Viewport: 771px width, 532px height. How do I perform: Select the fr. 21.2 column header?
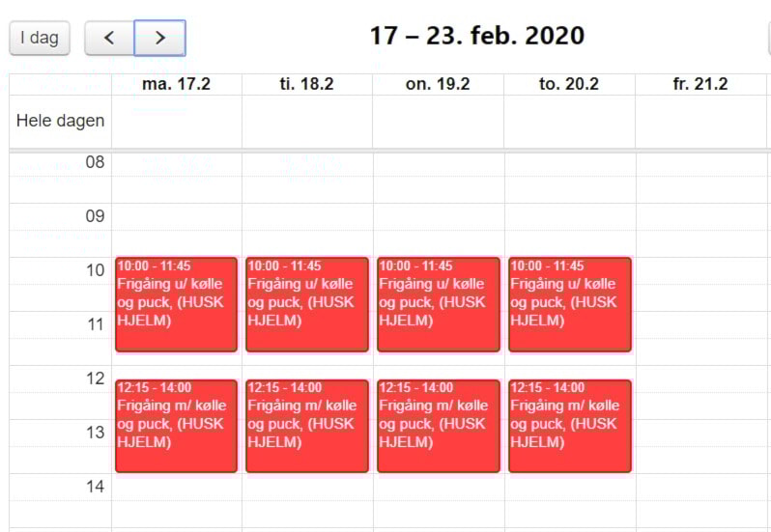click(x=700, y=84)
